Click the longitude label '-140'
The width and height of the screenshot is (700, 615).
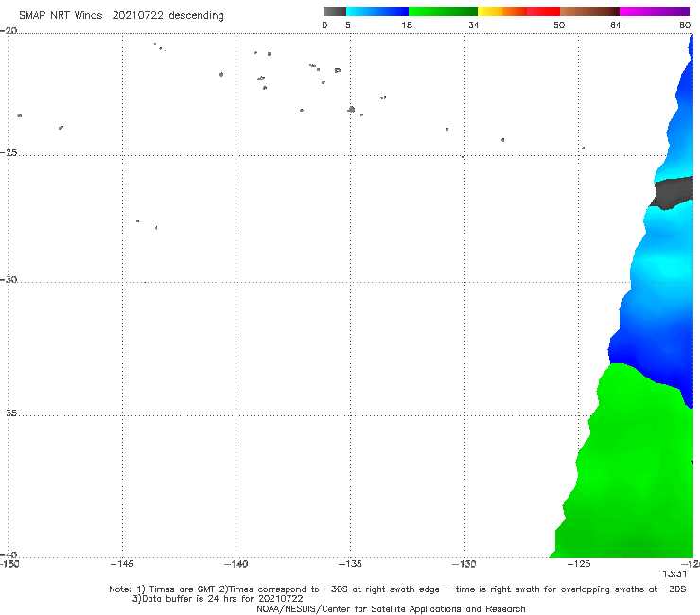tap(236, 564)
